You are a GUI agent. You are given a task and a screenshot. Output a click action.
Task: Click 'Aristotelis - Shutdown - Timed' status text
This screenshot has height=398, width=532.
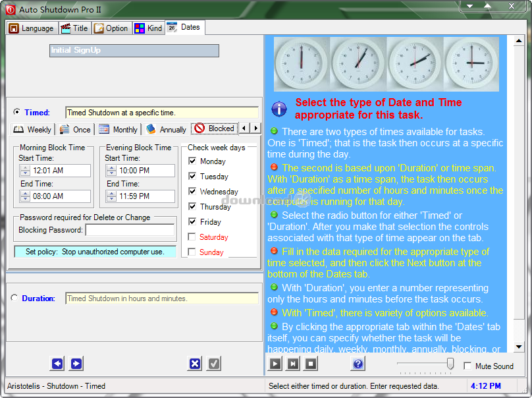point(57,385)
